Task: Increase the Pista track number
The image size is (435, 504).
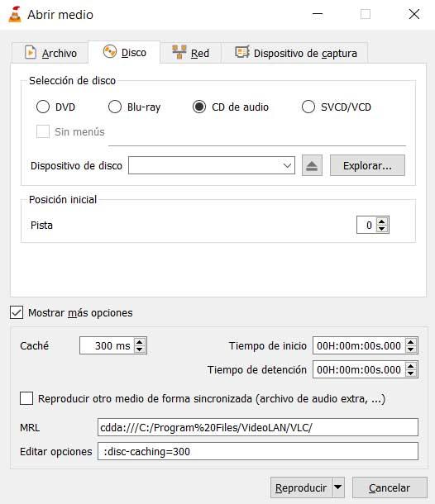Action: tap(382, 221)
